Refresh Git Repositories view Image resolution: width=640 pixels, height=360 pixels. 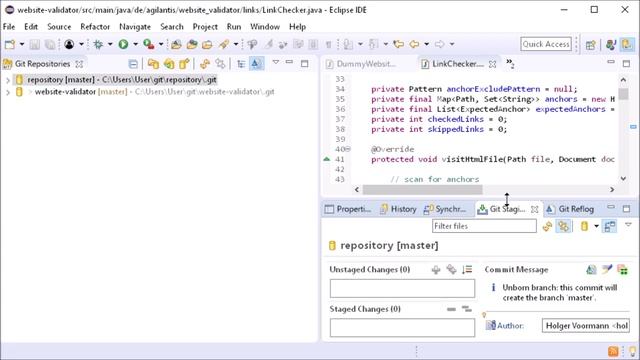[x=205, y=64]
